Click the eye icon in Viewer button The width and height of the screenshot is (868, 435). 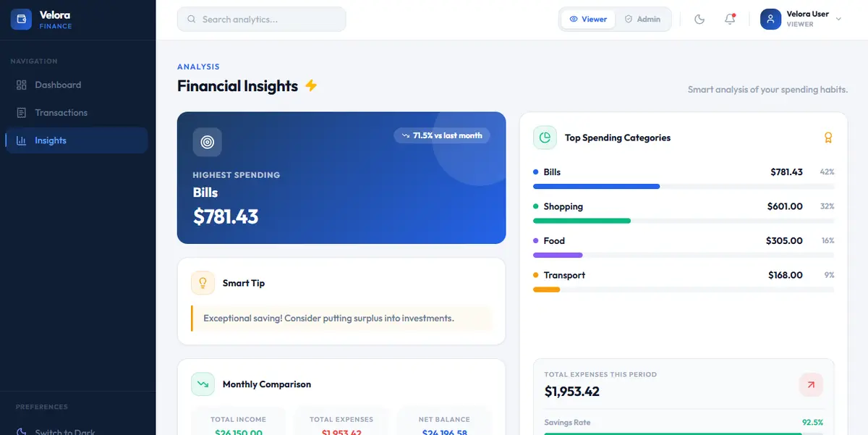point(574,20)
